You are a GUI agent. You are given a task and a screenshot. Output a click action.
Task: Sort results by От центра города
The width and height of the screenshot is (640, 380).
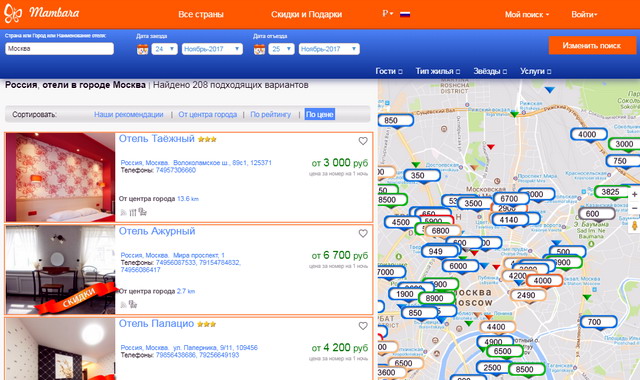[207, 114]
